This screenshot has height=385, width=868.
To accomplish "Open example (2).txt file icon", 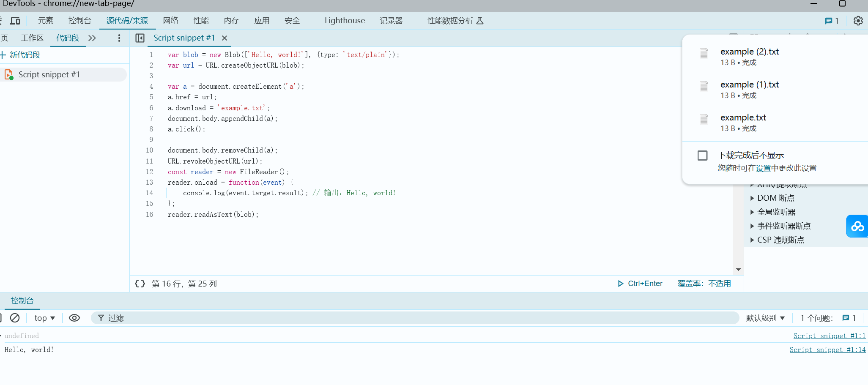I will click(704, 54).
